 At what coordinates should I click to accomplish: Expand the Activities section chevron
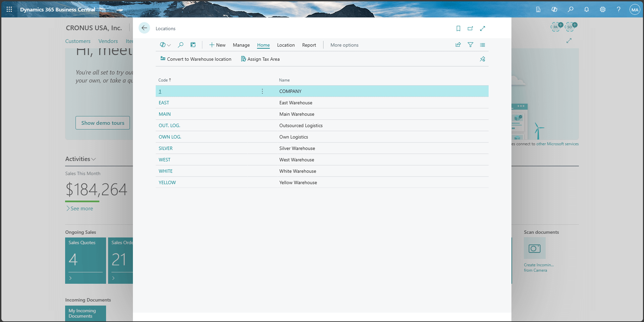click(x=94, y=159)
